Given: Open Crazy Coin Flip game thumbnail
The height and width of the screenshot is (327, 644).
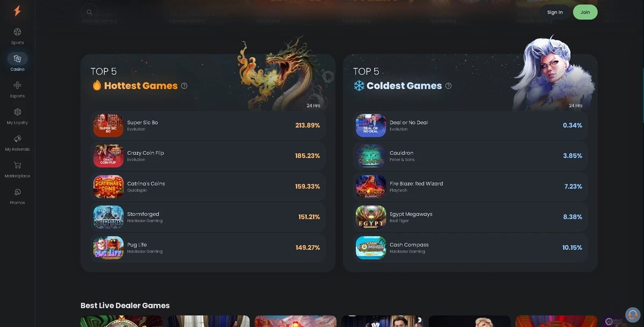Looking at the screenshot, I should coord(108,156).
